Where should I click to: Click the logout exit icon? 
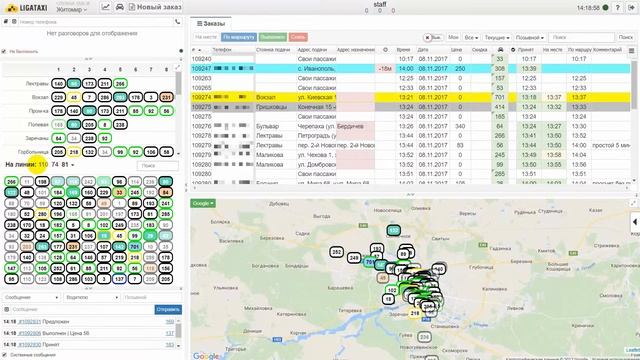(x=631, y=7)
